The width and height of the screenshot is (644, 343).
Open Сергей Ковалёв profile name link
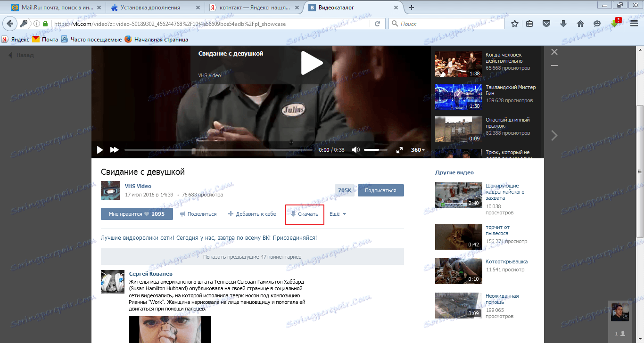(x=151, y=274)
